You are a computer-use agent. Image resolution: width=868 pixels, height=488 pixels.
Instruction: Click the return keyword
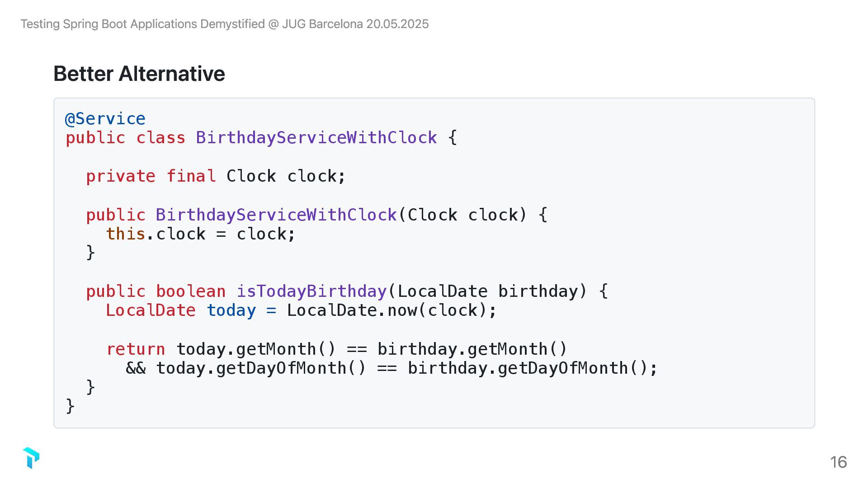coord(136,349)
